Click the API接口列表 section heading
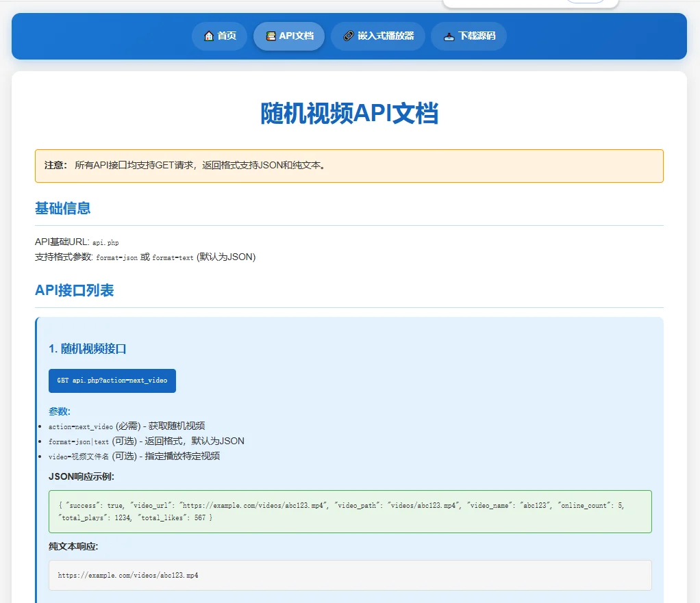The height and width of the screenshot is (603, 700). tap(75, 291)
